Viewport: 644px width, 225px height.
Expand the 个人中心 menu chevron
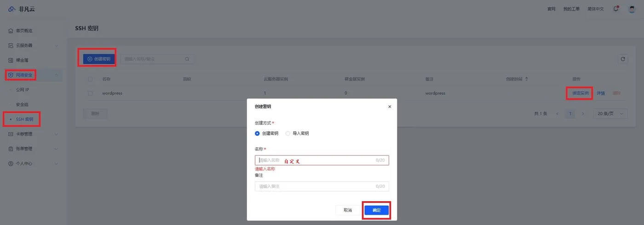point(57,163)
